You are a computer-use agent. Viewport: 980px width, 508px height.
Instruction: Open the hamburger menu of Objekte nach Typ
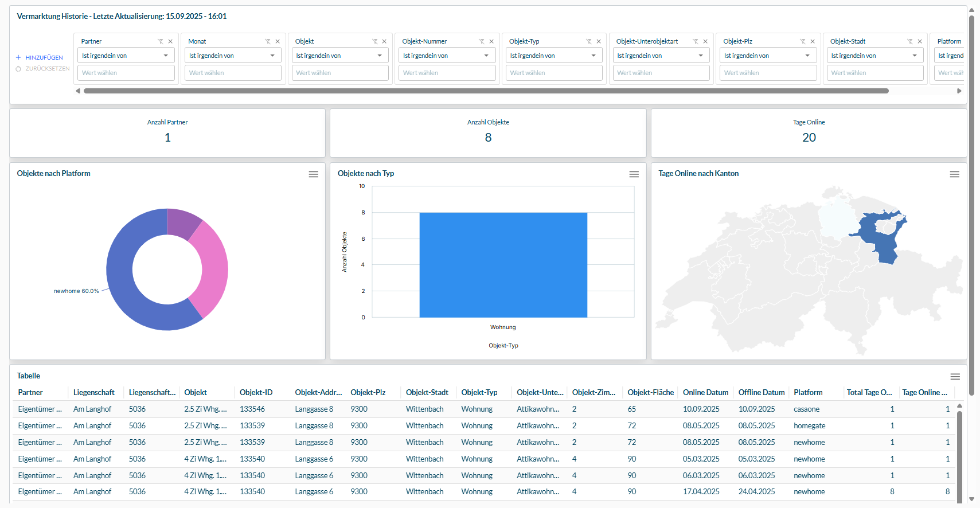(x=634, y=174)
